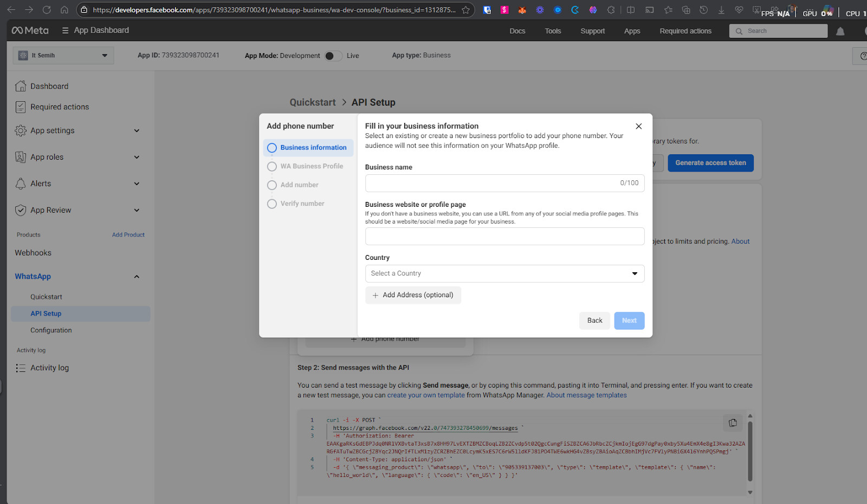Open Required actions in top navigation
The image size is (867, 504).
pos(685,31)
